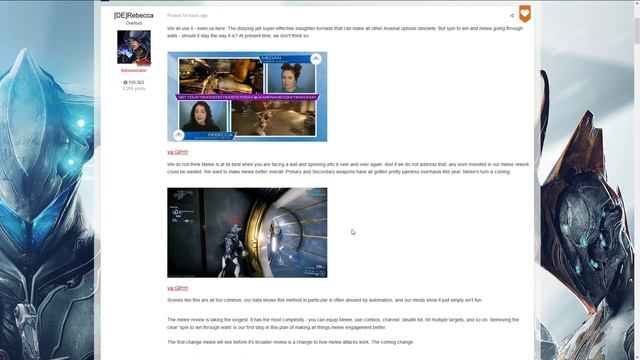Viewport: 640px width, 360px height.
Task: Click the posts count under reputation
Action: (134, 88)
